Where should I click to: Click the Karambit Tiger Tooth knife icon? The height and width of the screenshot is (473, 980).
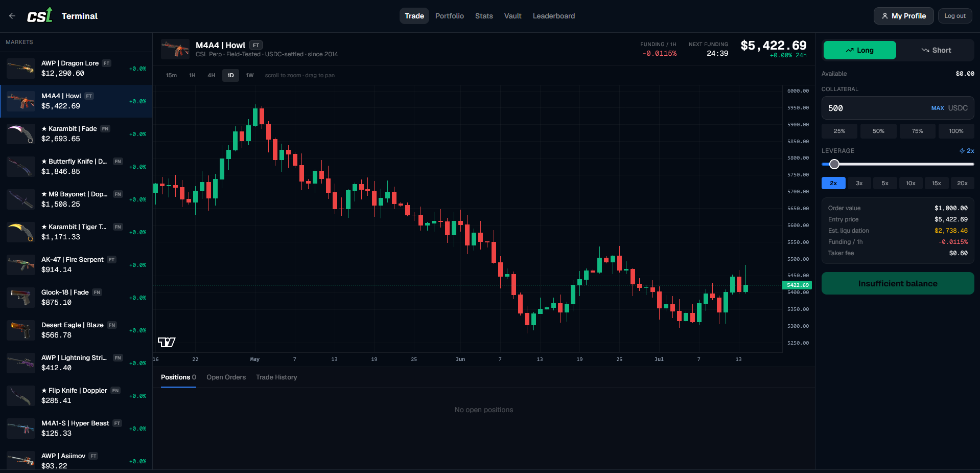pos(21,232)
